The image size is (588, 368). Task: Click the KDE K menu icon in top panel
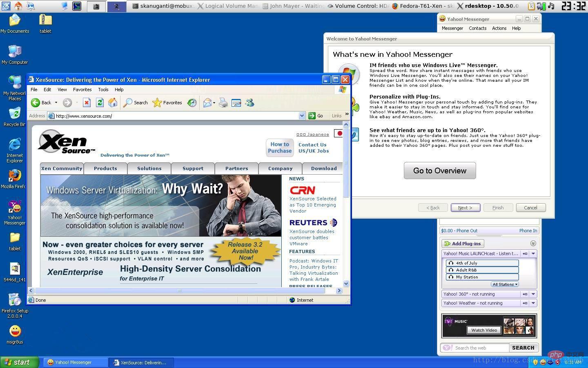click(x=6, y=6)
